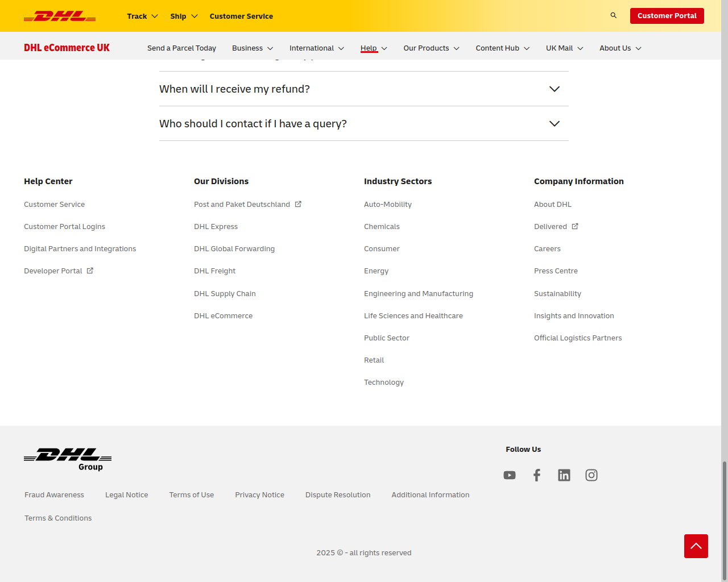The height and width of the screenshot is (582, 728).
Task: Click DHL eCommerce UK site title
Action: 67,48
